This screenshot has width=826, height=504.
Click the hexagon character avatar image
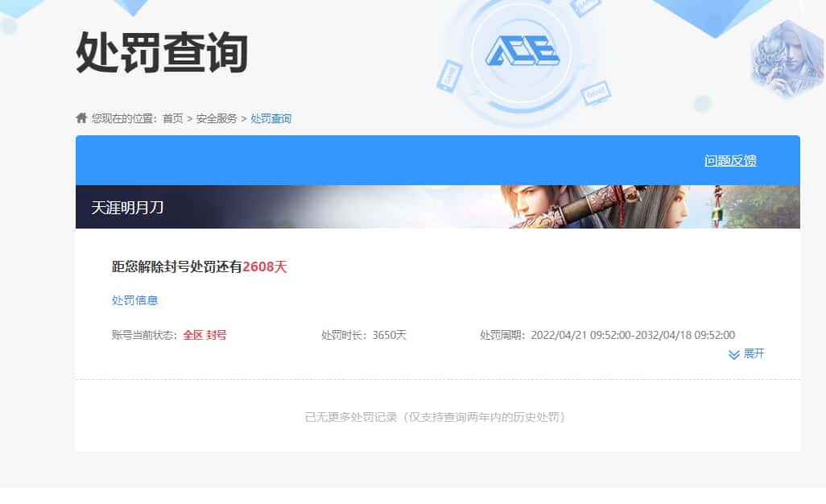pyautogui.click(x=788, y=59)
